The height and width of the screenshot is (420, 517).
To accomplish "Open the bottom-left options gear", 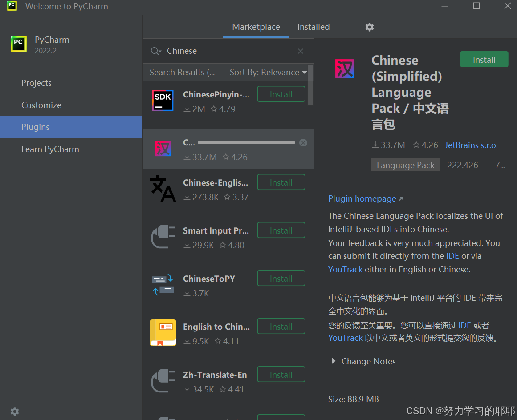I will click(x=15, y=411).
